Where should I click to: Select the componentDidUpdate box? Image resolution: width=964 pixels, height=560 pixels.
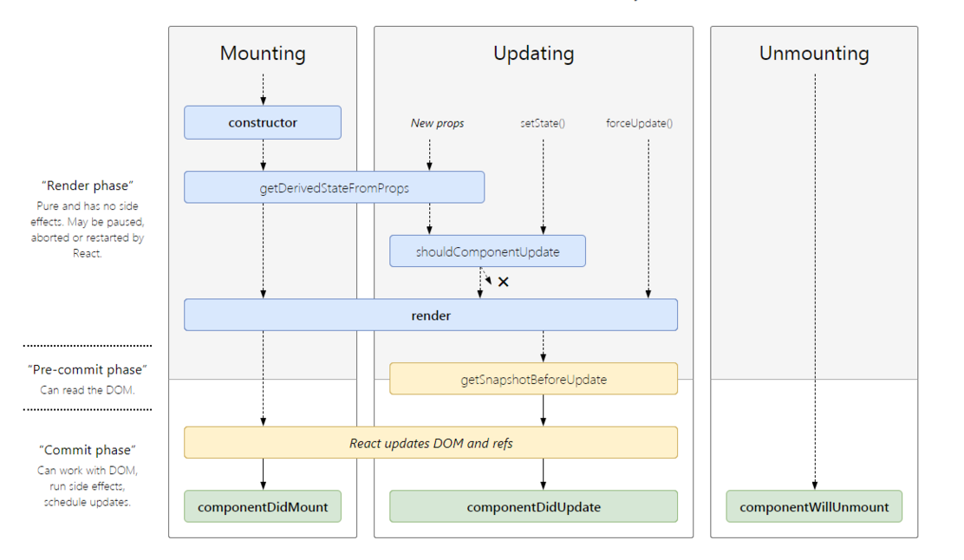[534, 506]
